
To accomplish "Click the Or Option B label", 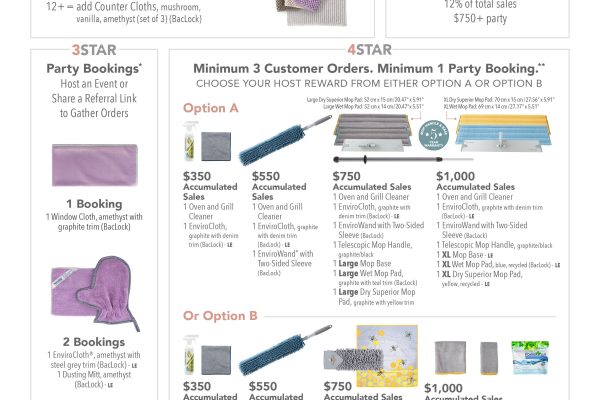I will [220, 316].
